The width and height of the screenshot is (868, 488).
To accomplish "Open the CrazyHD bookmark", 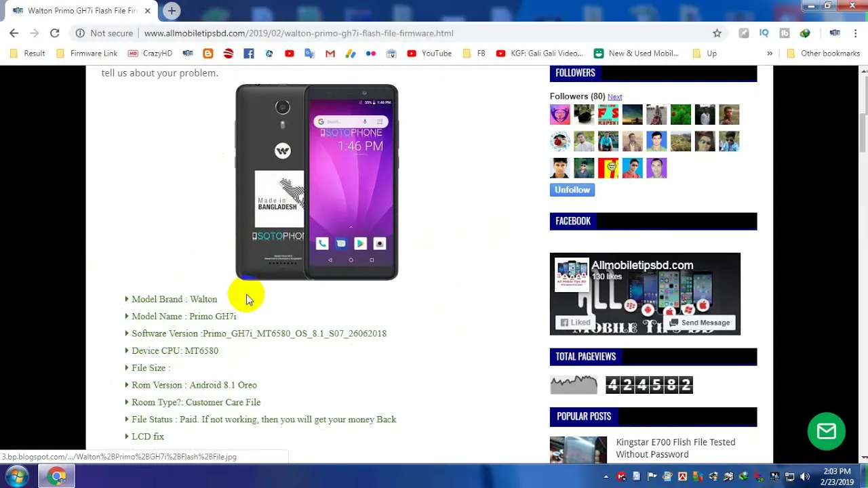I will (151, 54).
